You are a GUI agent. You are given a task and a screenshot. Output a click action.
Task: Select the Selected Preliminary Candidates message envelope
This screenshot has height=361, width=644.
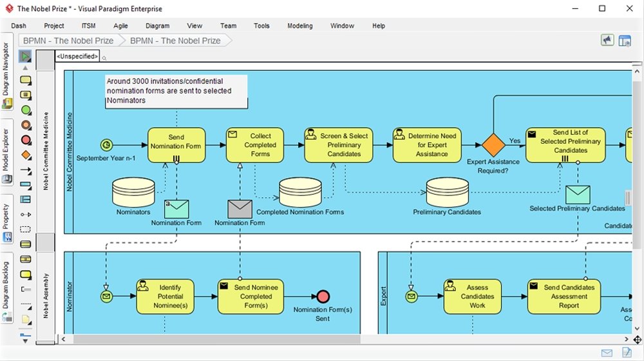tap(578, 195)
